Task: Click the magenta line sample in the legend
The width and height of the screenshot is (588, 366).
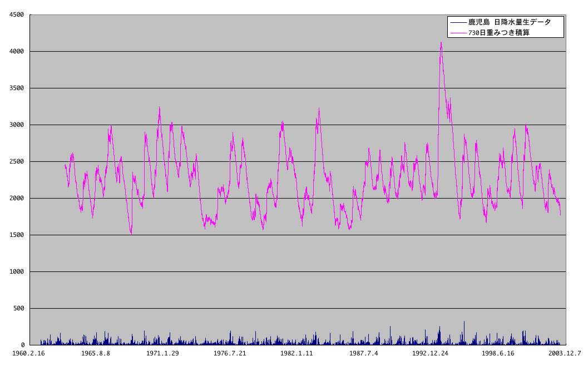Action: tap(458, 33)
